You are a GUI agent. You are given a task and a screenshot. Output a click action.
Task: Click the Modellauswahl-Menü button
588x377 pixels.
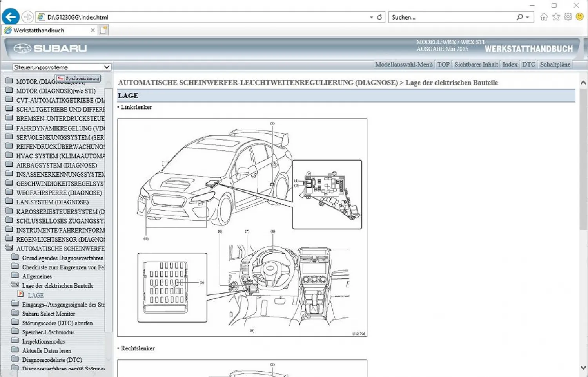click(x=404, y=64)
